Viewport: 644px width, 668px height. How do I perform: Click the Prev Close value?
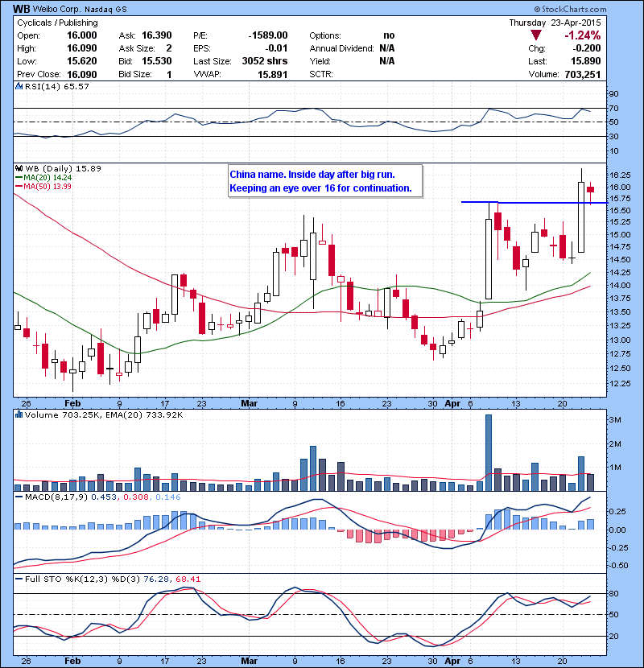82,74
